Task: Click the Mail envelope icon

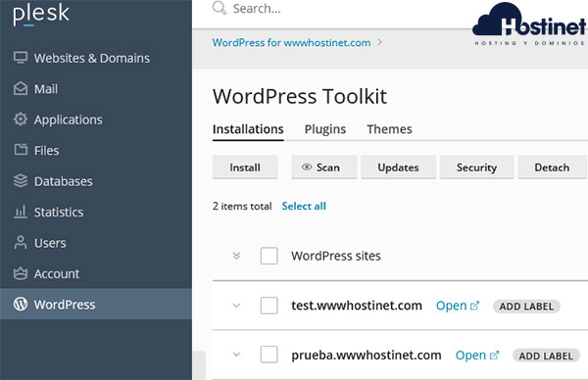Action: 21,89
